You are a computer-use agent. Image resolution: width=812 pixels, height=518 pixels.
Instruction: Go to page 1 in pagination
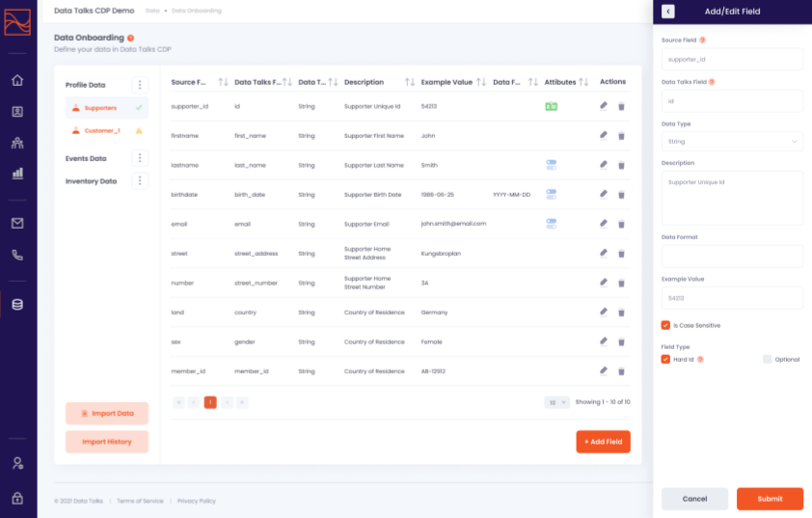pyautogui.click(x=210, y=402)
